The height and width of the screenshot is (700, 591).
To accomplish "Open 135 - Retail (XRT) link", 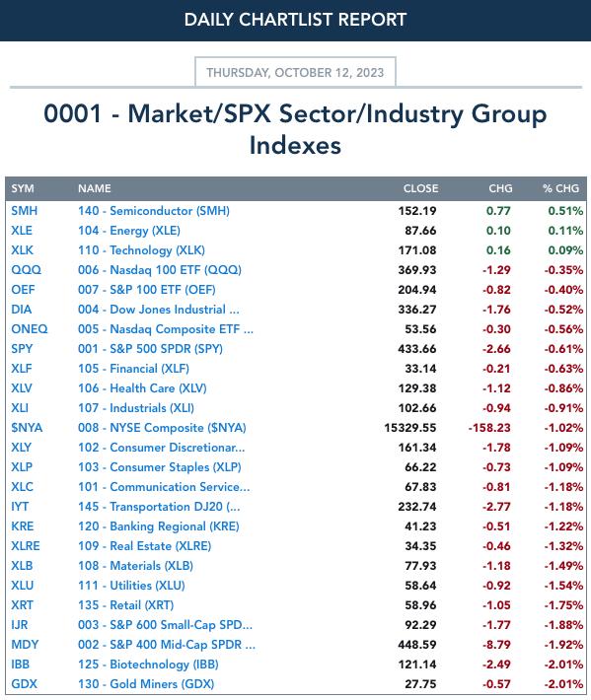I will coord(125,605).
